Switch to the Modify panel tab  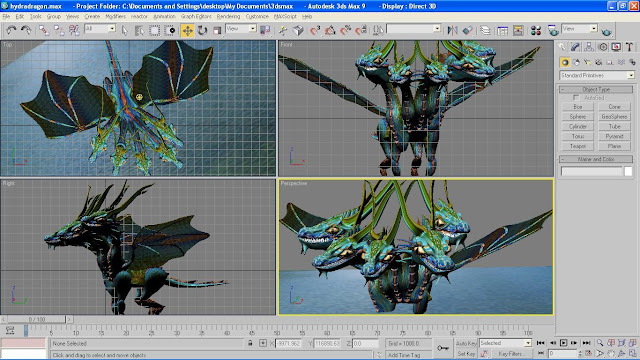pos(575,47)
